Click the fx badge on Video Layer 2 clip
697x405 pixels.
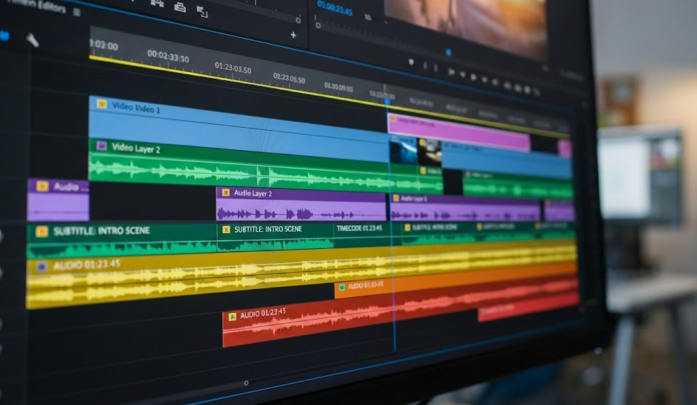(x=100, y=146)
